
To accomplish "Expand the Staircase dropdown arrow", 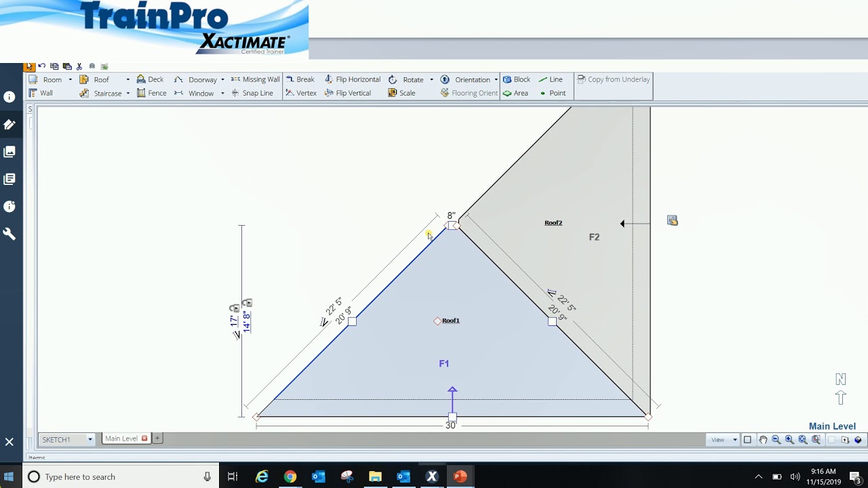I will click(127, 94).
